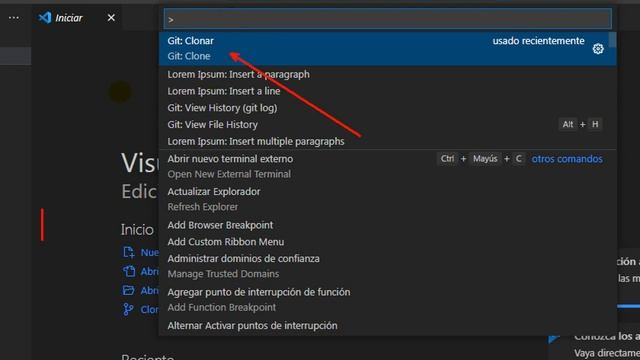Image resolution: width=640 pixels, height=360 pixels.
Task: Click the 'otros comandos' label
Action: 567,159
